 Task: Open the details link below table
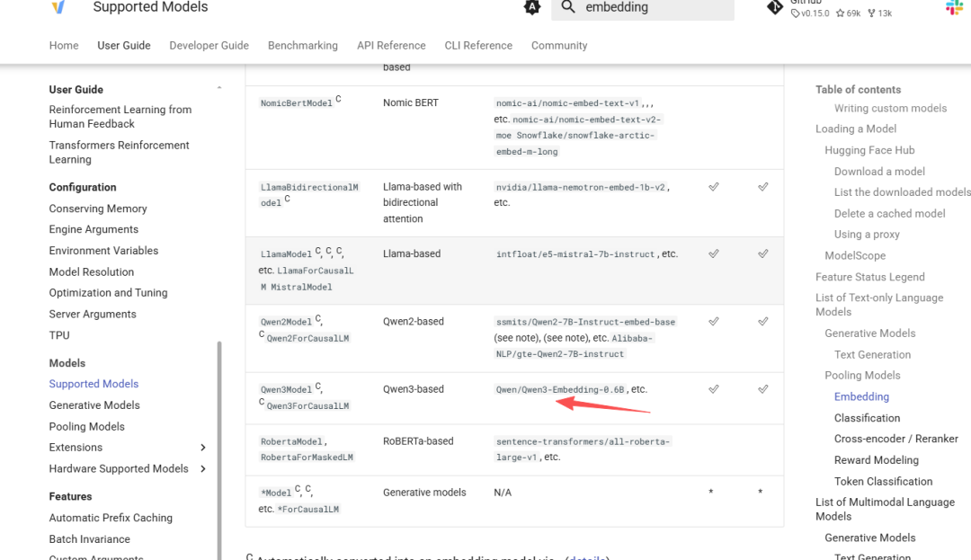(587, 557)
